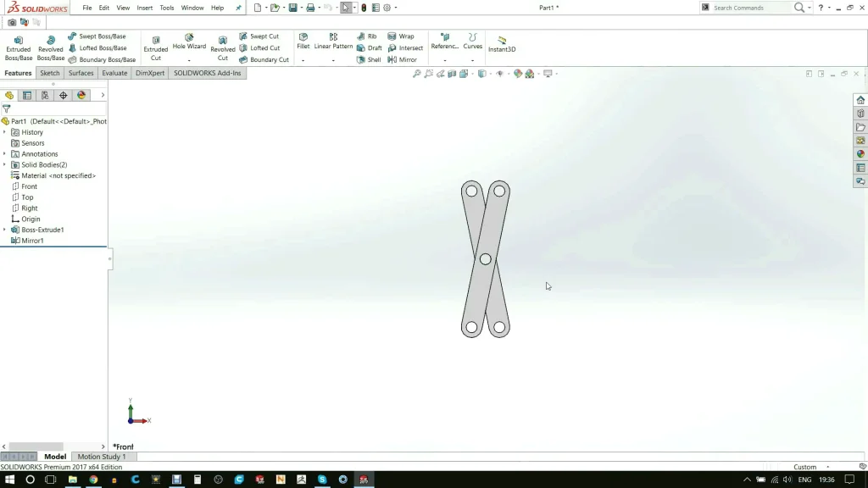868x488 pixels.
Task: Select the Extruded Boss/Base tool
Action: click(x=19, y=48)
